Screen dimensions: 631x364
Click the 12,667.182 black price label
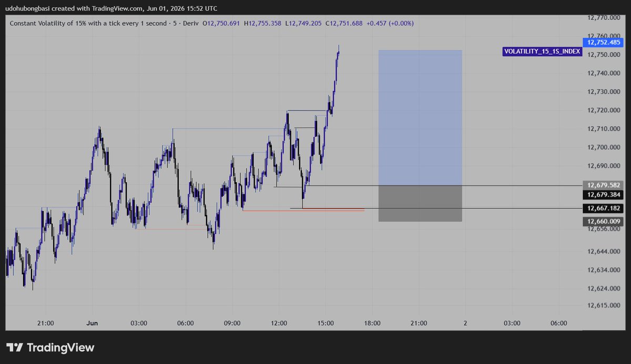click(x=604, y=209)
